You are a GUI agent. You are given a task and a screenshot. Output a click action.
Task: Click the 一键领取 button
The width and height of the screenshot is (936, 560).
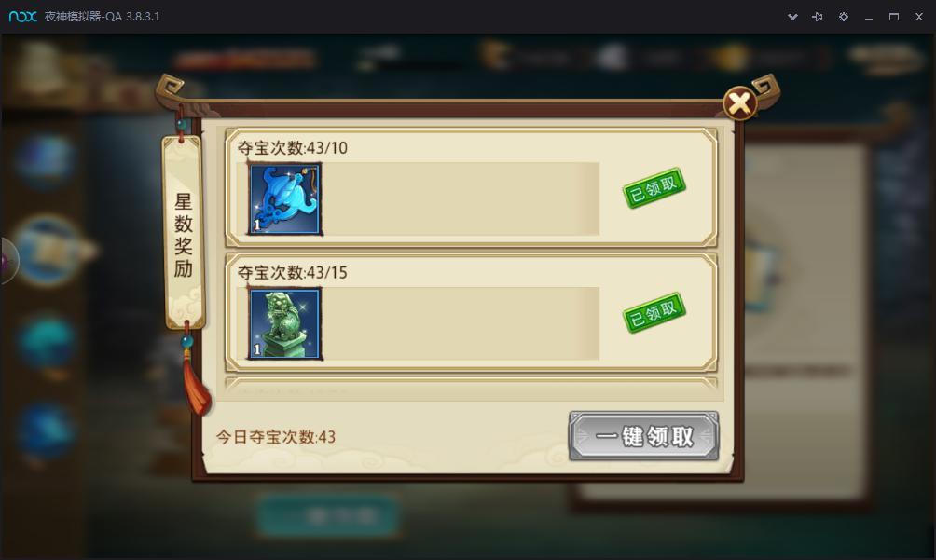pos(643,436)
